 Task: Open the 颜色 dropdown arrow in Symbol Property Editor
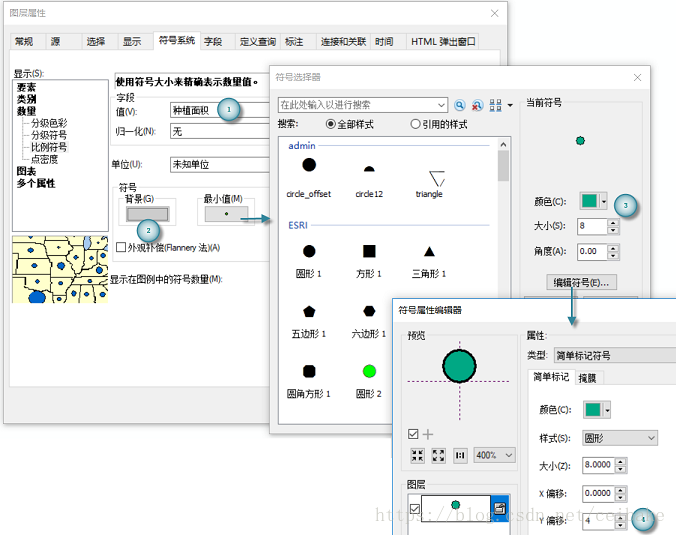[607, 410]
